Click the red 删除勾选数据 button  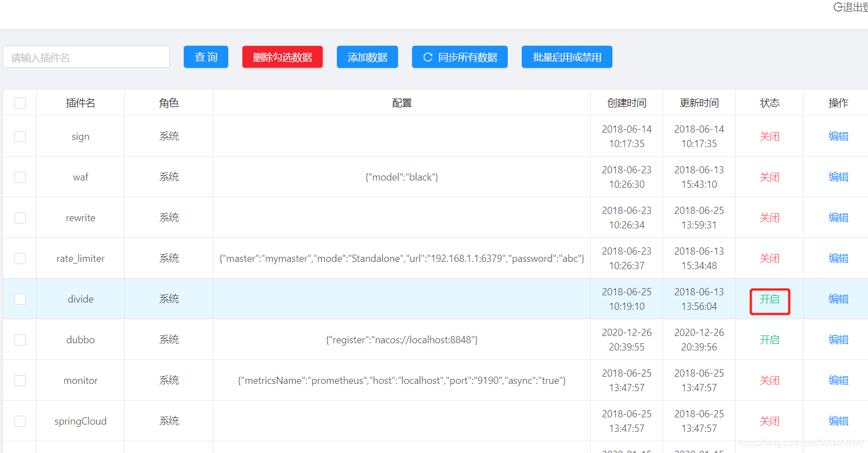pyautogui.click(x=282, y=57)
